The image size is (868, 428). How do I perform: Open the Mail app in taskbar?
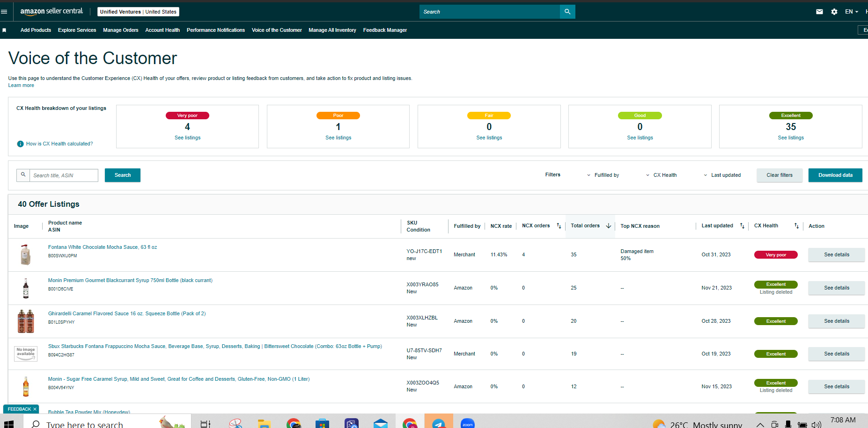click(381, 423)
